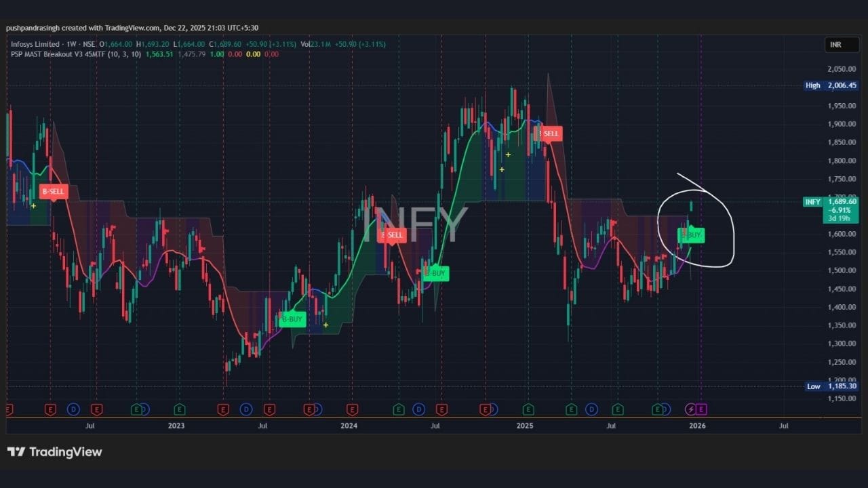Select the B-SELL signal marker
This screenshot has width=868, height=488.
(54, 192)
